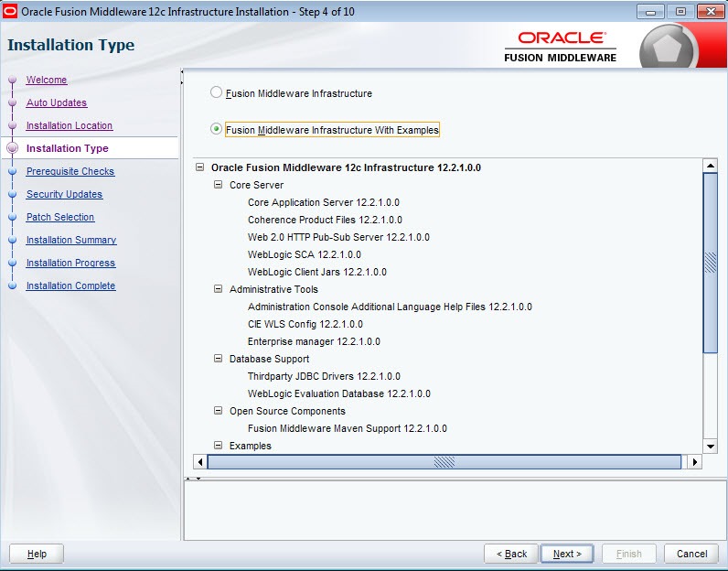Click the Database Support label
This screenshot has height=571, width=728.
point(269,359)
